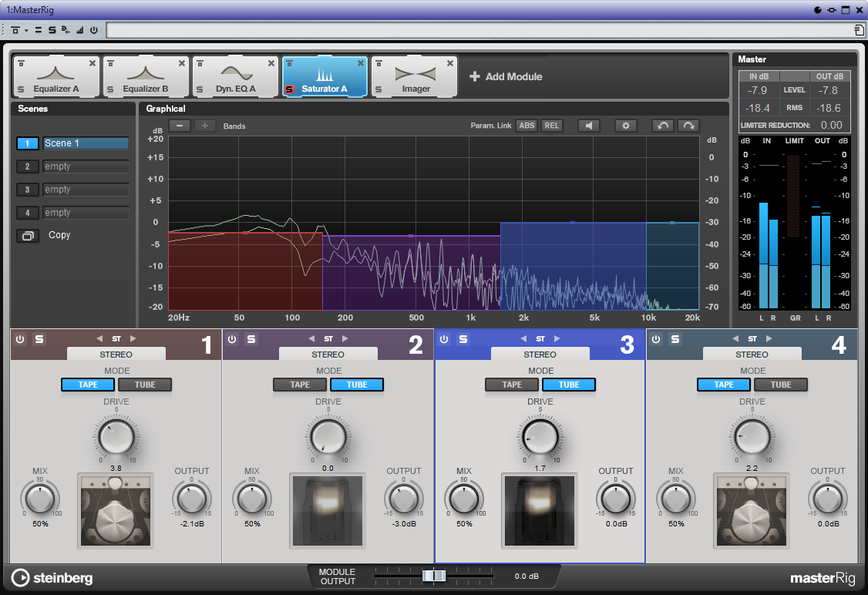Enable ABS parameter link
The height and width of the screenshot is (595, 868).
point(527,126)
